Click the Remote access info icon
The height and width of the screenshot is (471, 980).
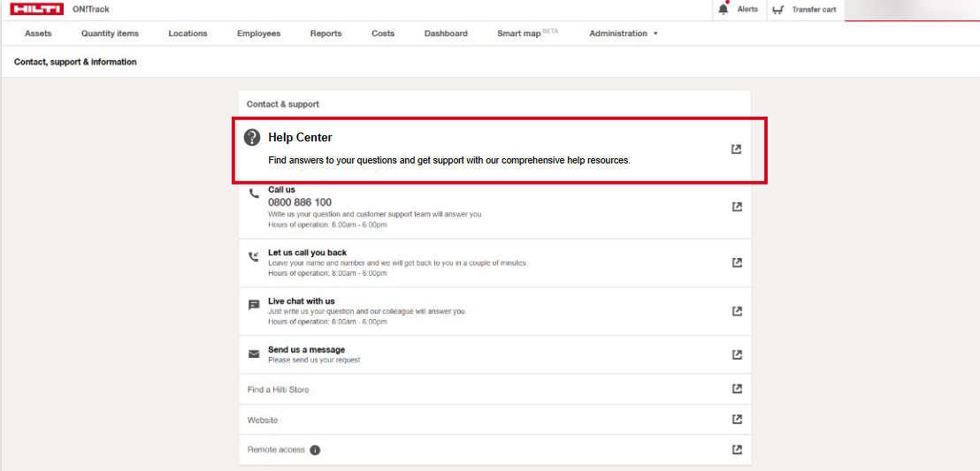click(315, 450)
